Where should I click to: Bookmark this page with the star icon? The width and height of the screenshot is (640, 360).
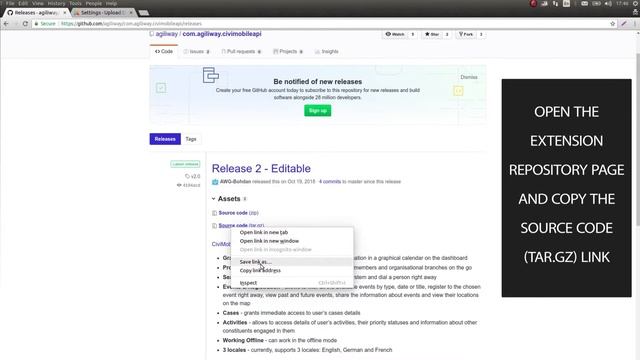tap(613, 24)
